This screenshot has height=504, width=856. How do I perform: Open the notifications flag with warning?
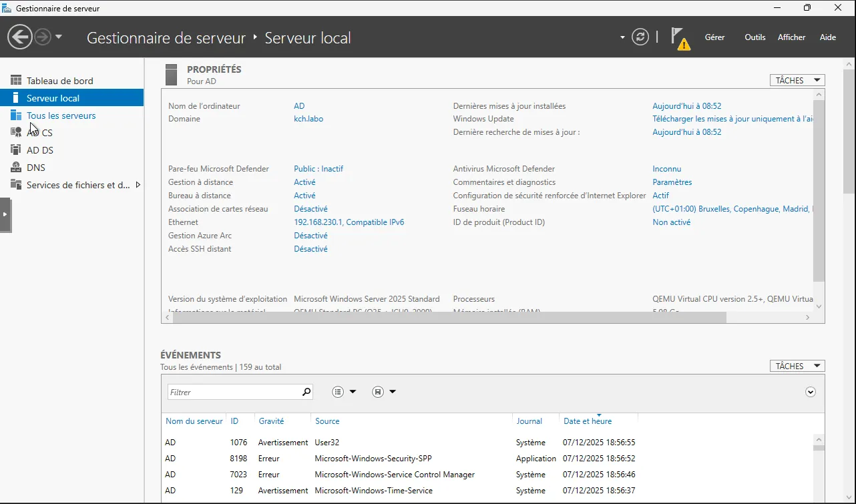pyautogui.click(x=679, y=38)
